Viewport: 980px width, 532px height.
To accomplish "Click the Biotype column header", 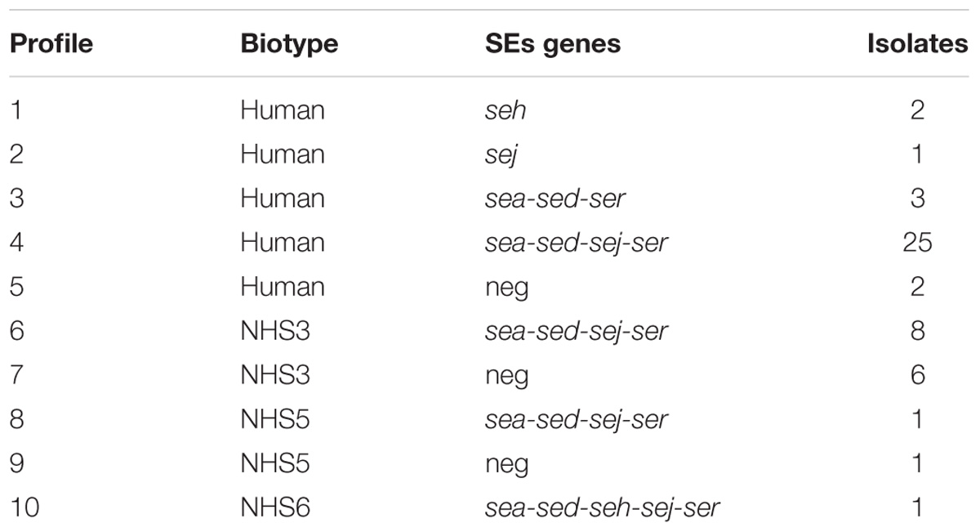I will tap(289, 44).
